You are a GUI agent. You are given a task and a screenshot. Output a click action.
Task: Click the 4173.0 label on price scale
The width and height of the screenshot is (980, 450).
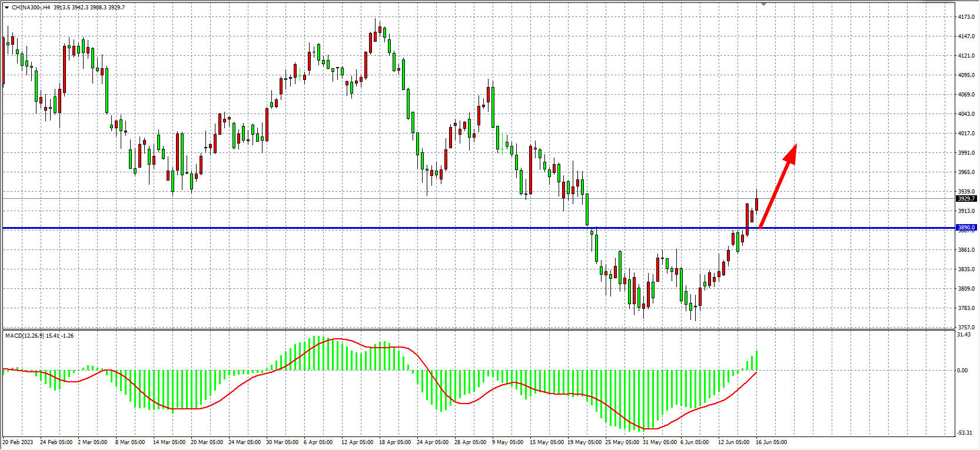(x=966, y=17)
